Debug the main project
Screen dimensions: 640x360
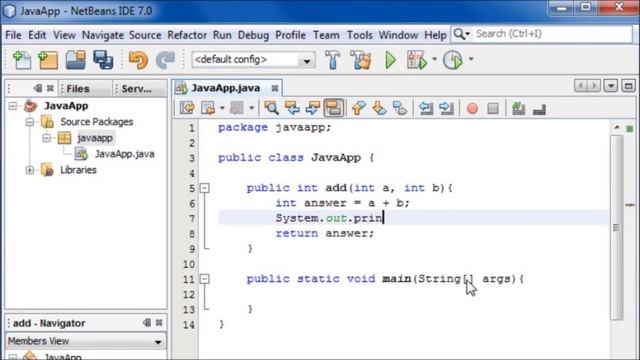pyautogui.click(x=417, y=60)
